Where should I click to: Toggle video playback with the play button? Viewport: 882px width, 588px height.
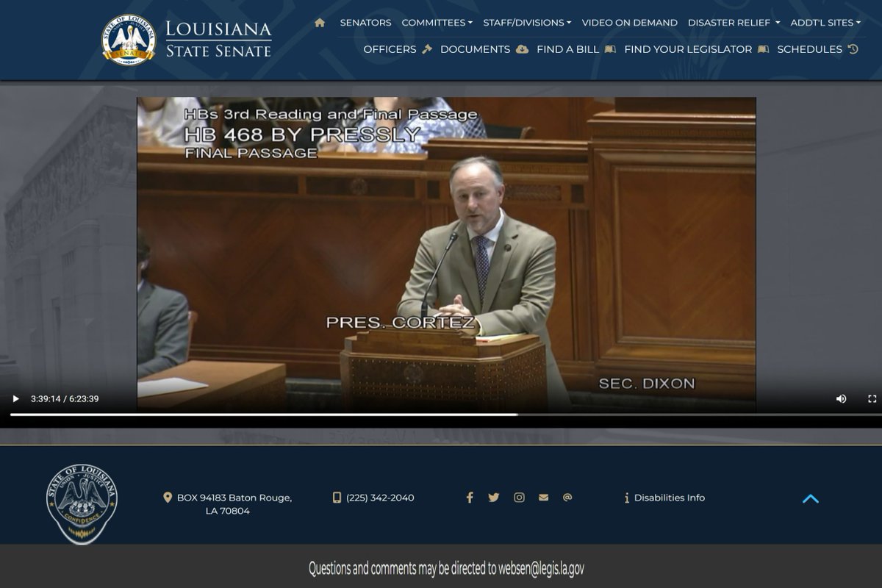(15, 398)
